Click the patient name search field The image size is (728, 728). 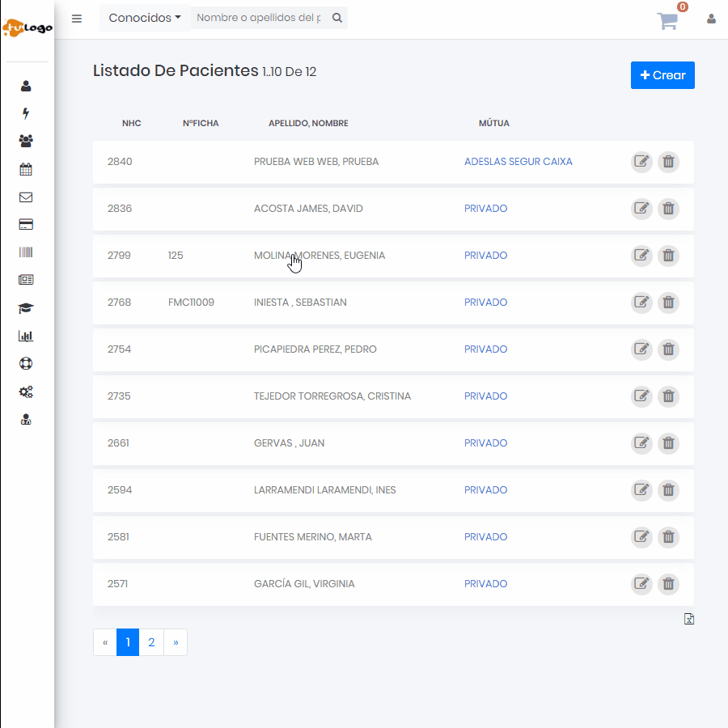(x=259, y=18)
